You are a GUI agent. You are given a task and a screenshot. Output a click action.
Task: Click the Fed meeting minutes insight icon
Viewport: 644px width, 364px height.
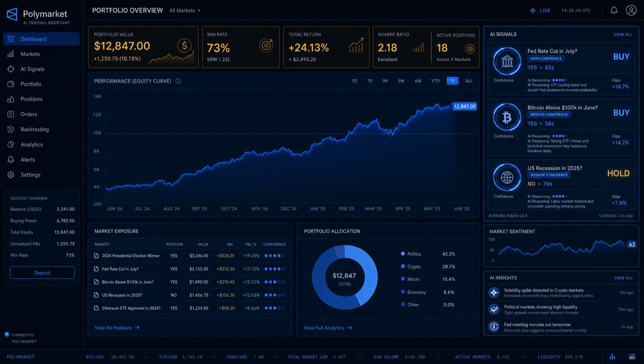coord(494,327)
